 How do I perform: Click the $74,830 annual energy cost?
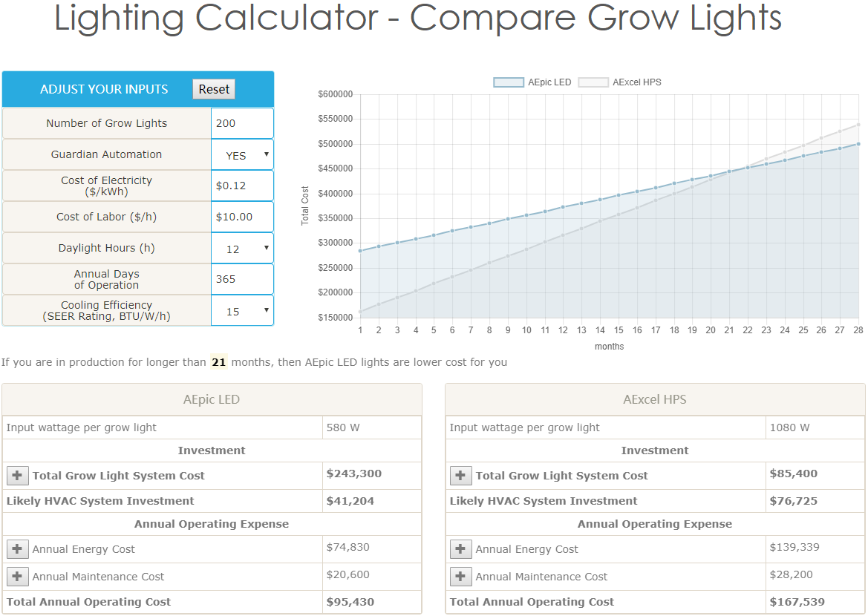[347, 548]
